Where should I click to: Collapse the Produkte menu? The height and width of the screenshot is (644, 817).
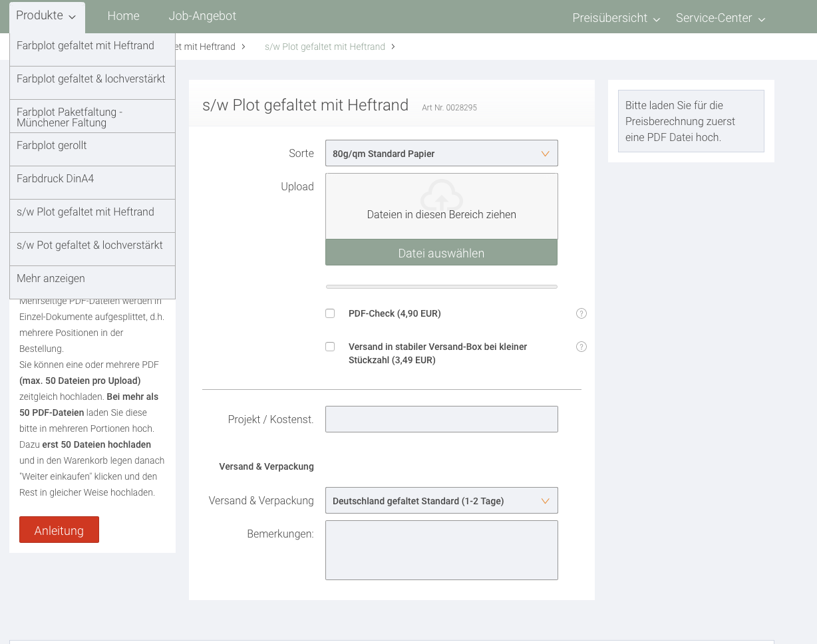coord(47,16)
